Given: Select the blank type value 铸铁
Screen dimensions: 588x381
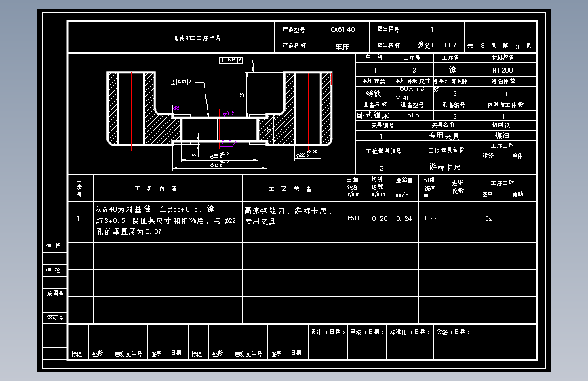Looking at the screenshot, I should coord(374,94).
